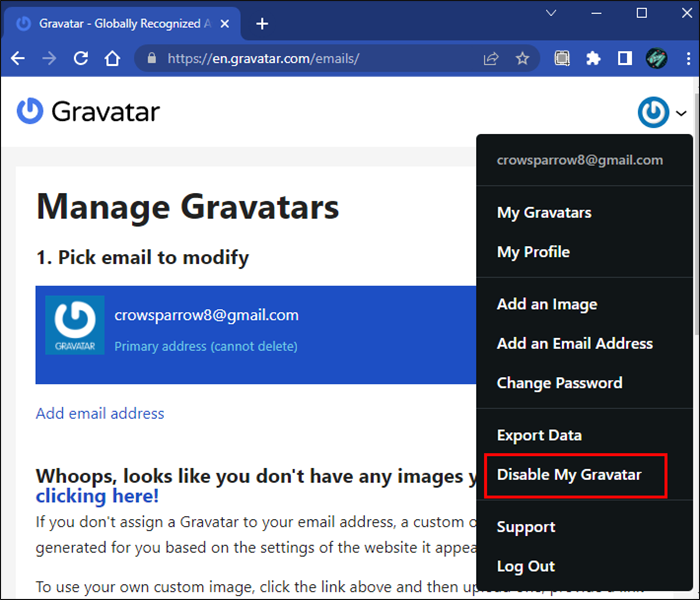
Task: Close the Gravatar tab
Action: click(x=225, y=24)
